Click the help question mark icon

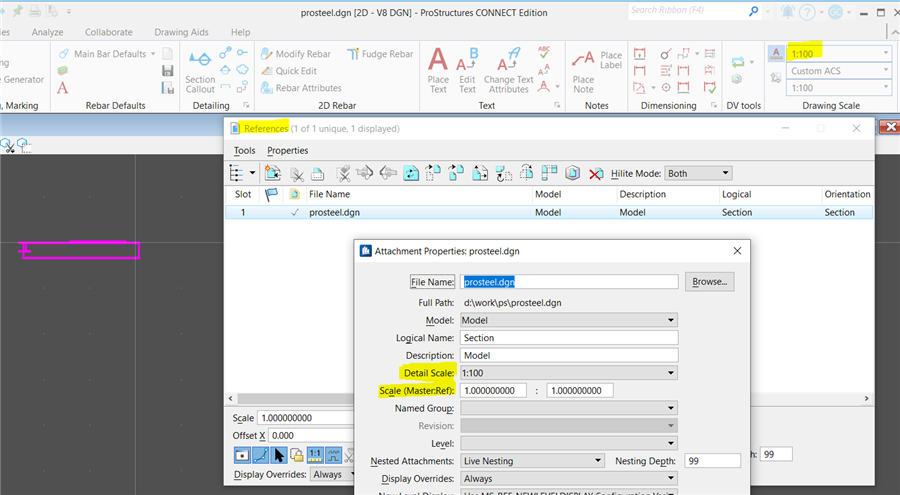[x=807, y=13]
